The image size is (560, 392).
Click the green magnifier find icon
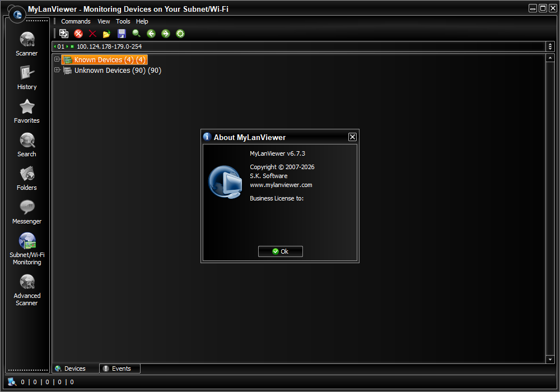pos(137,34)
